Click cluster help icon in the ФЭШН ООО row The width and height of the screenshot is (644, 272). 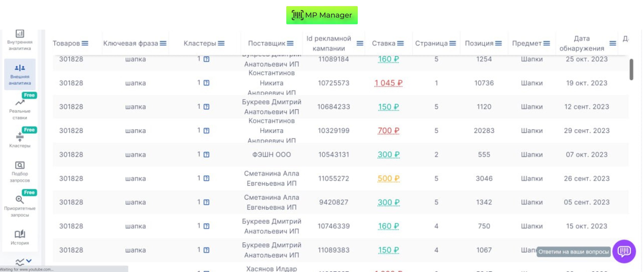point(206,154)
